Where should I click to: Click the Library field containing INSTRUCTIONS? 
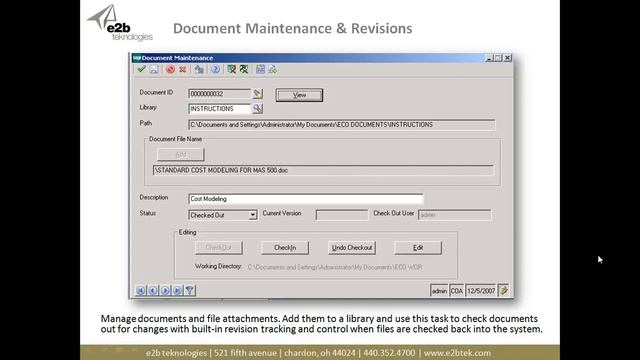point(220,109)
